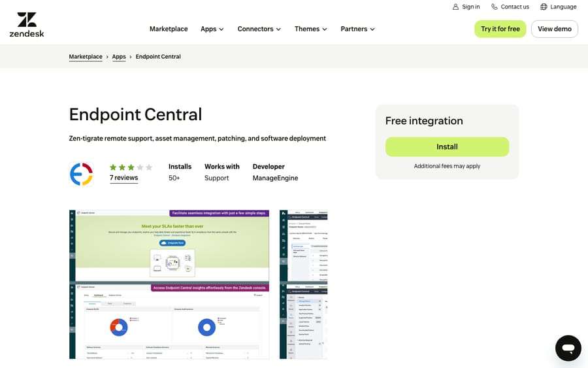588x368 pixels.
Task: Open the Marketplace nav item
Action: pyautogui.click(x=169, y=29)
